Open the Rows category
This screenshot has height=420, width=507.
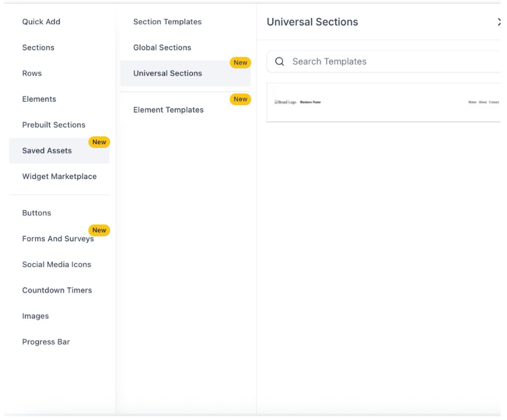pos(32,73)
